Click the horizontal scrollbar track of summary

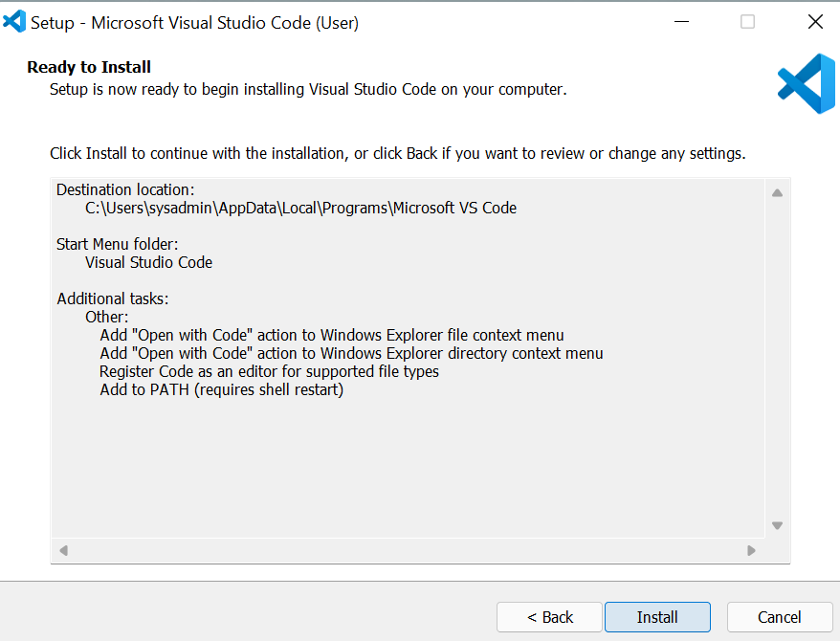point(408,550)
